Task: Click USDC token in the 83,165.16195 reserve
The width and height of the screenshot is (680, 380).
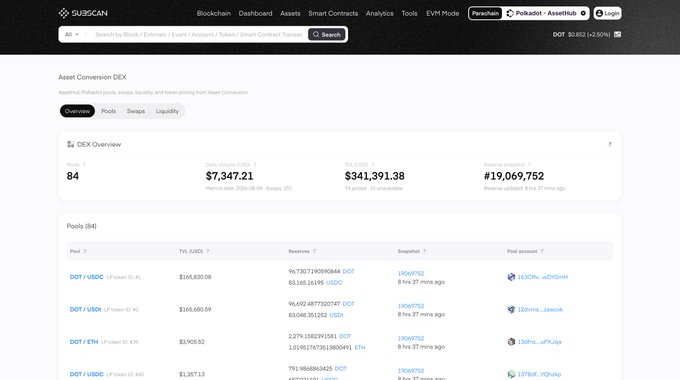Action: (x=334, y=282)
